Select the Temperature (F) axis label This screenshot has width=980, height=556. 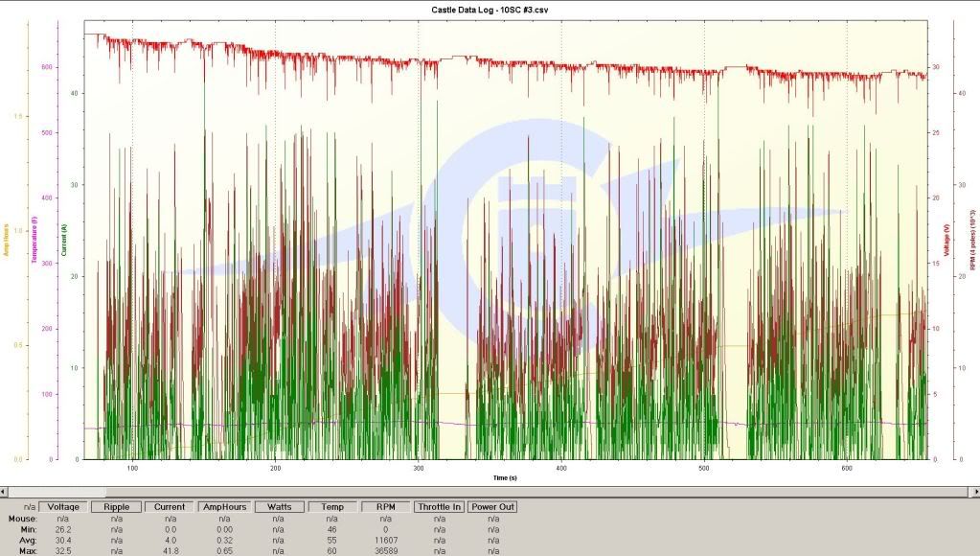click(34, 240)
